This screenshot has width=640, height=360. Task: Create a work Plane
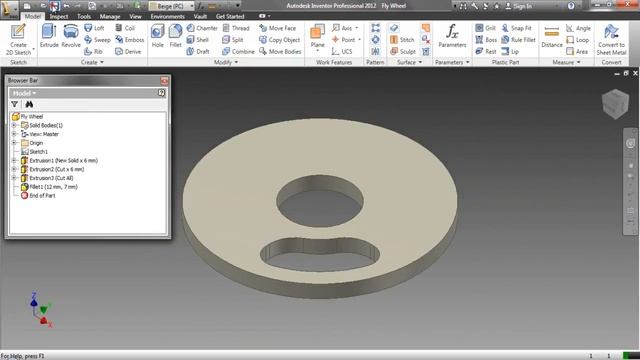[317, 37]
